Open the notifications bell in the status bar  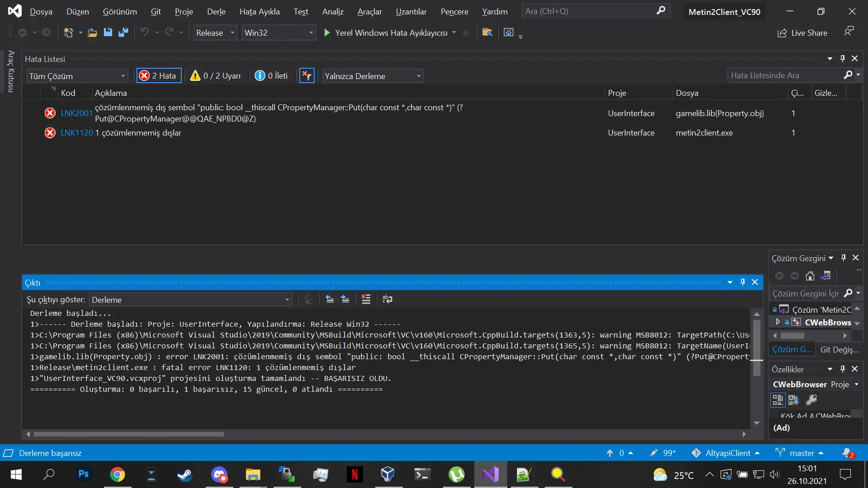point(848,453)
